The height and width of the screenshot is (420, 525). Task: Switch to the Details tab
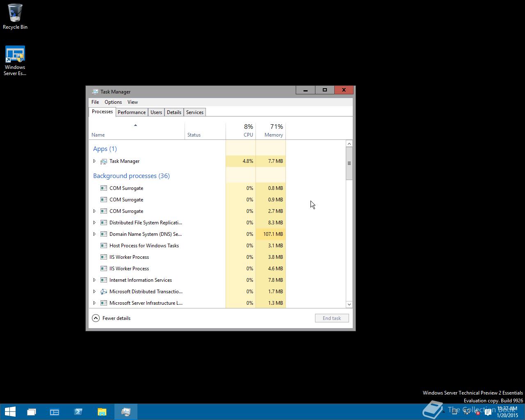click(x=174, y=112)
